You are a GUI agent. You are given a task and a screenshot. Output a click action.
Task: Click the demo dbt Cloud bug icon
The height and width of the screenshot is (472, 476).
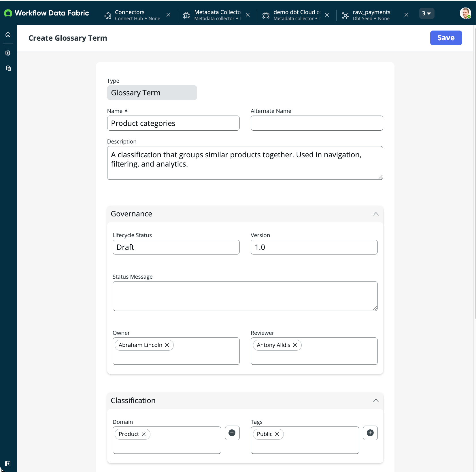pos(266,15)
